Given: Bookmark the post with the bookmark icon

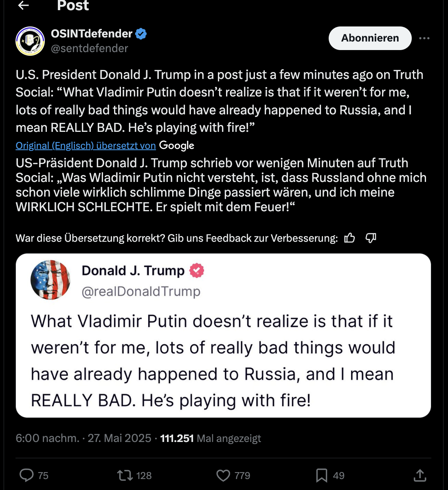Looking at the screenshot, I should pyautogui.click(x=322, y=475).
